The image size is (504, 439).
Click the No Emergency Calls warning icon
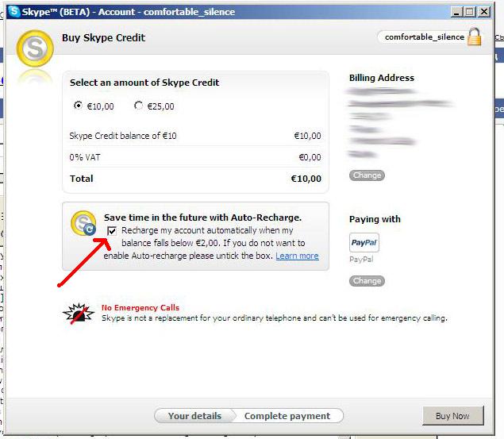click(78, 313)
